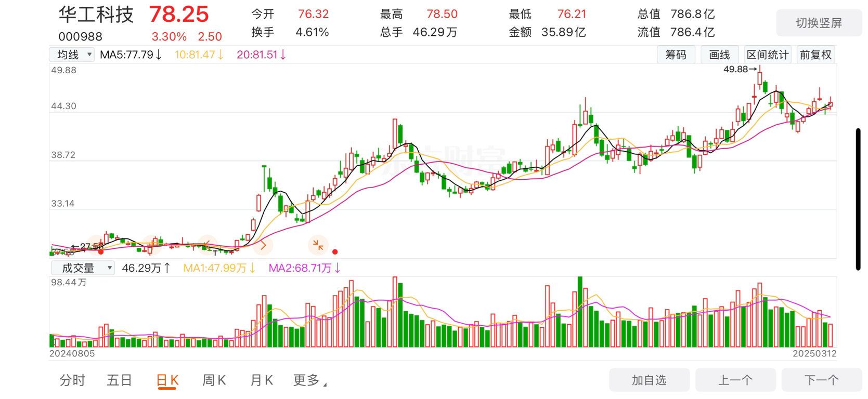This screenshot has height=399, width=868.
Task: Click the 49.88 high price marker on chart
Action: (740, 69)
